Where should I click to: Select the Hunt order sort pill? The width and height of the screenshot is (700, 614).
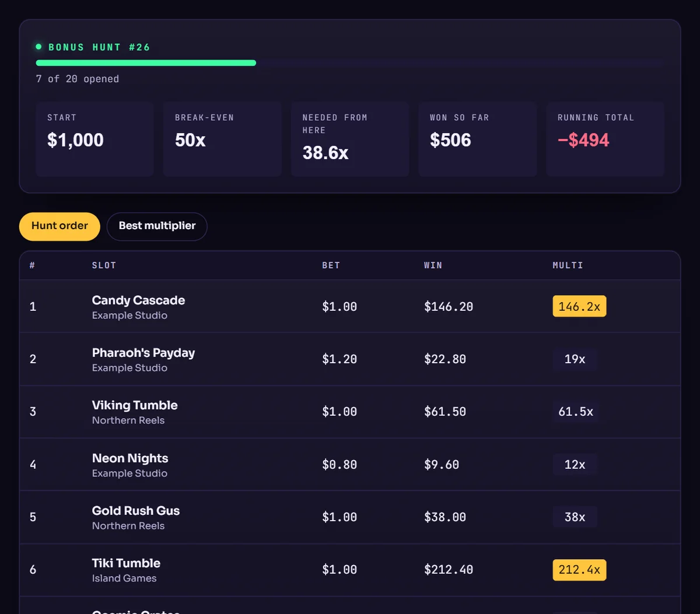point(60,226)
